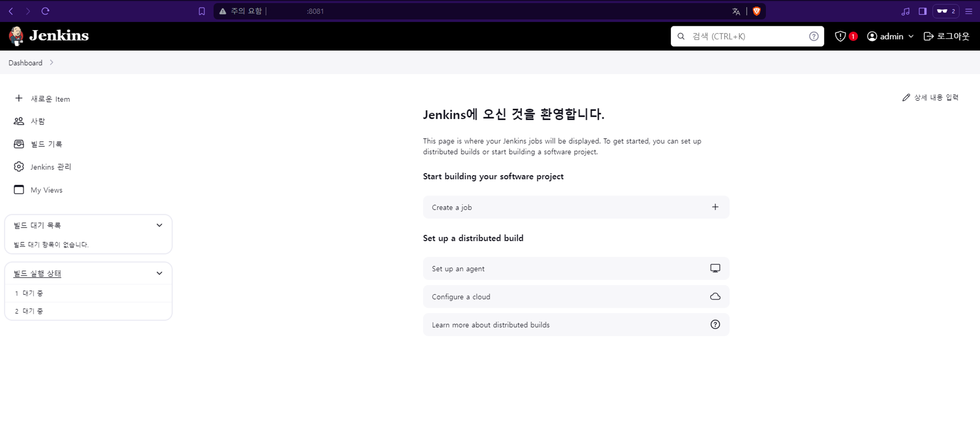Click 'Set up a distributed build' heading
The width and height of the screenshot is (980, 427).
[473, 238]
